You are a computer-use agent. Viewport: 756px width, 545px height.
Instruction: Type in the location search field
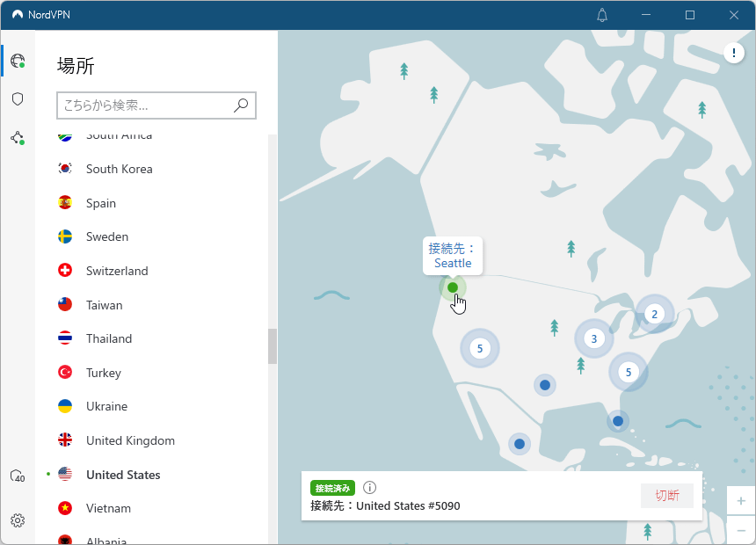click(x=145, y=105)
